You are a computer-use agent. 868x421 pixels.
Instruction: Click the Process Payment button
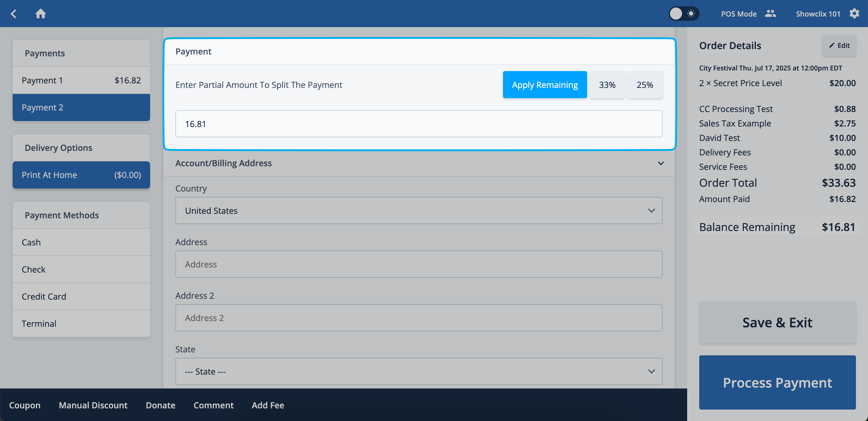click(x=777, y=383)
